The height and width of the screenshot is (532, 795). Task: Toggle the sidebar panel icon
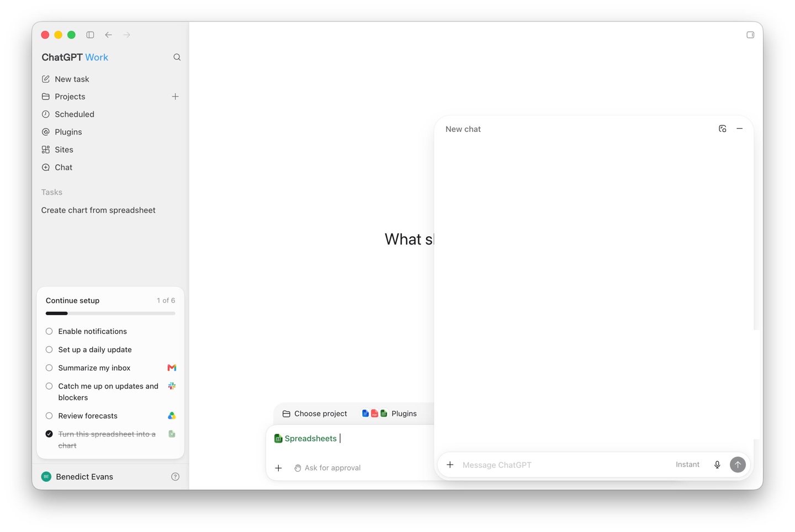90,35
